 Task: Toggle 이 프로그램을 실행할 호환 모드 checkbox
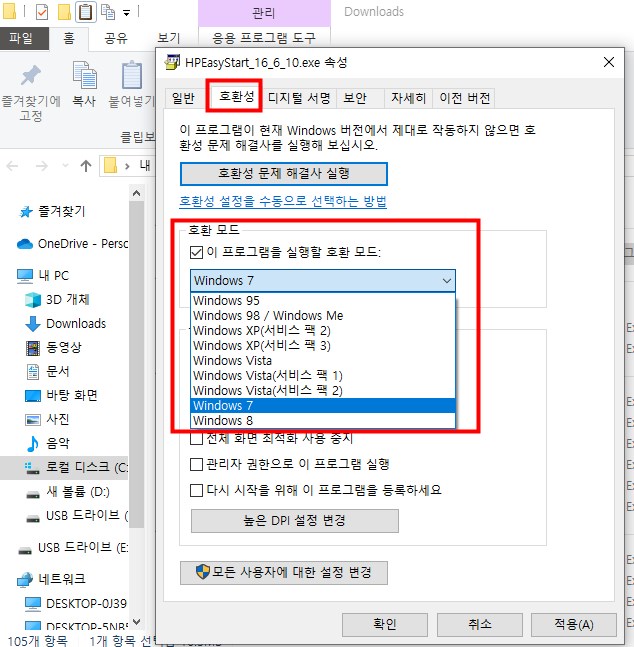click(x=196, y=252)
